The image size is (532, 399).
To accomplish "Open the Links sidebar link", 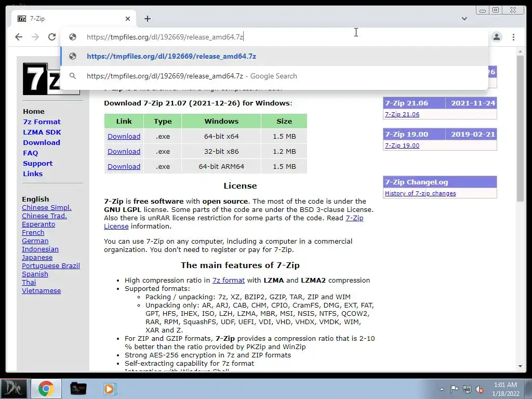I will tap(33, 174).
